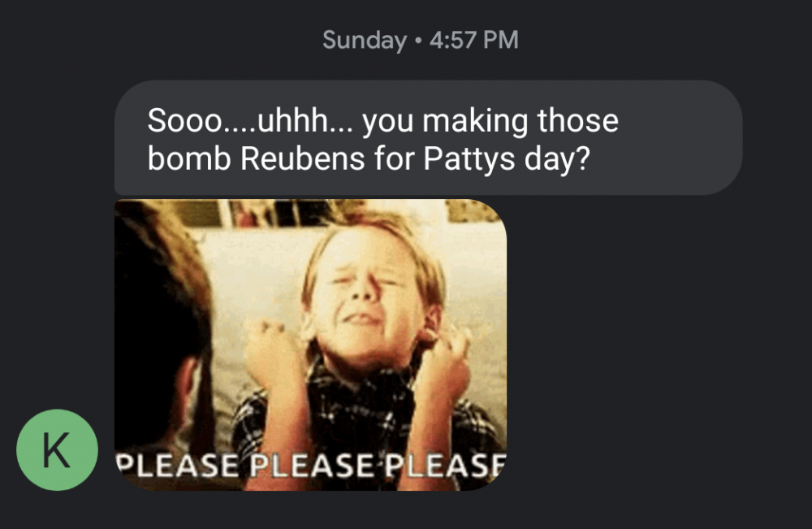Image resolution: width=812 pixels, height=529 pixels.
Task: Click the "Pattys day?" text
Action: tap(507, 158)
